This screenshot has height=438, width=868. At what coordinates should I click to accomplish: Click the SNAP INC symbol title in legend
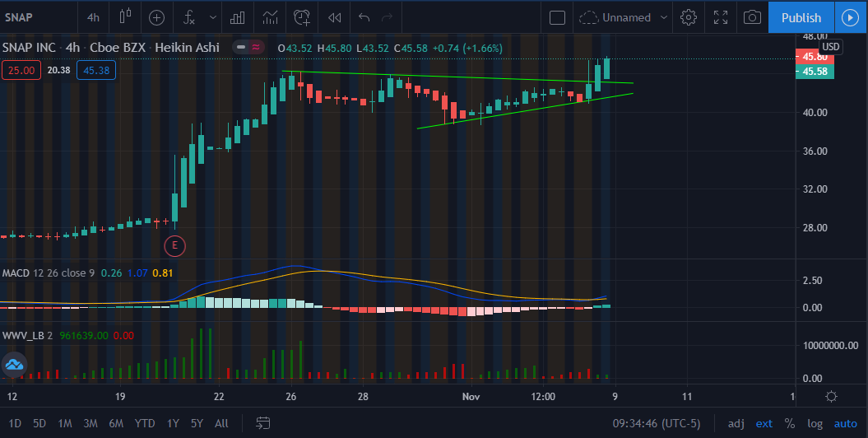pyautogui.click(x=29, y=48)
